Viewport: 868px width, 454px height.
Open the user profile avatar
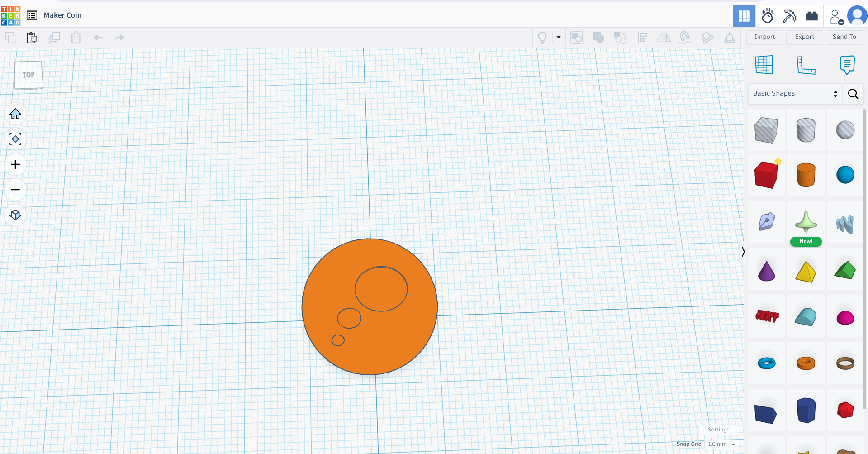click(x=857, y=15)
